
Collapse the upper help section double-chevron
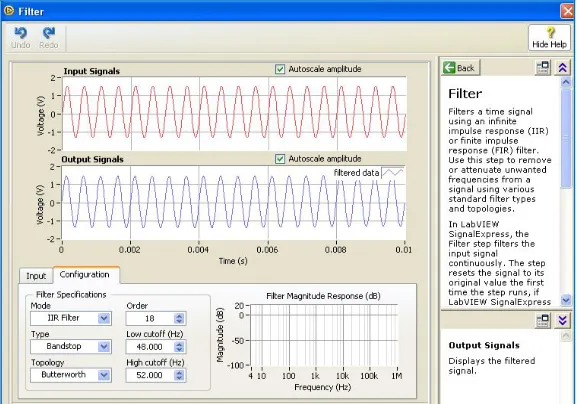pyautogui.click(x=563, y=68)
